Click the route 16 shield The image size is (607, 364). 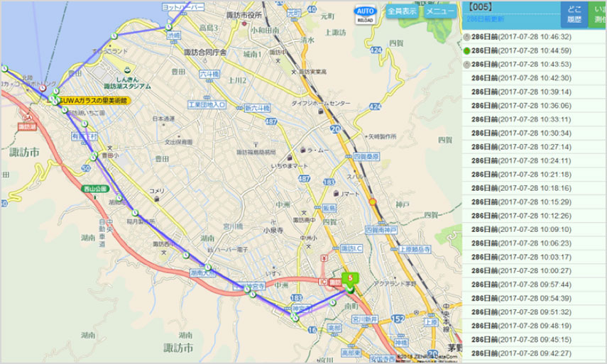[x=312, y=330]
